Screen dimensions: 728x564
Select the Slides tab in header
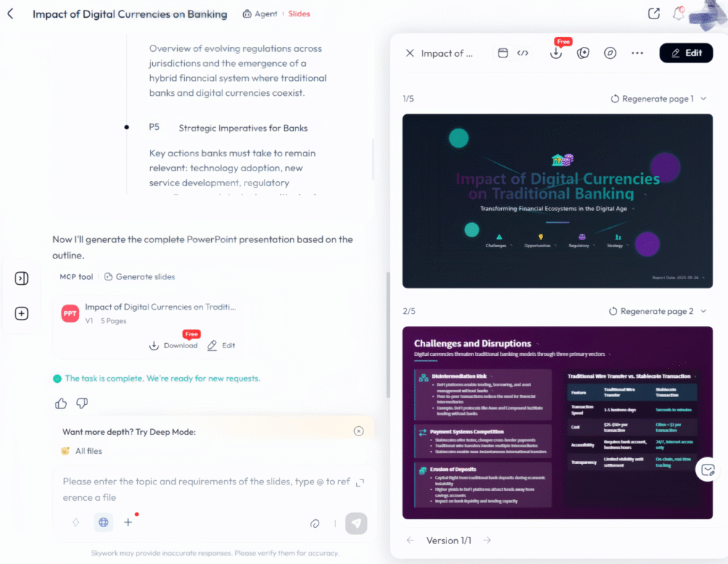299,13
